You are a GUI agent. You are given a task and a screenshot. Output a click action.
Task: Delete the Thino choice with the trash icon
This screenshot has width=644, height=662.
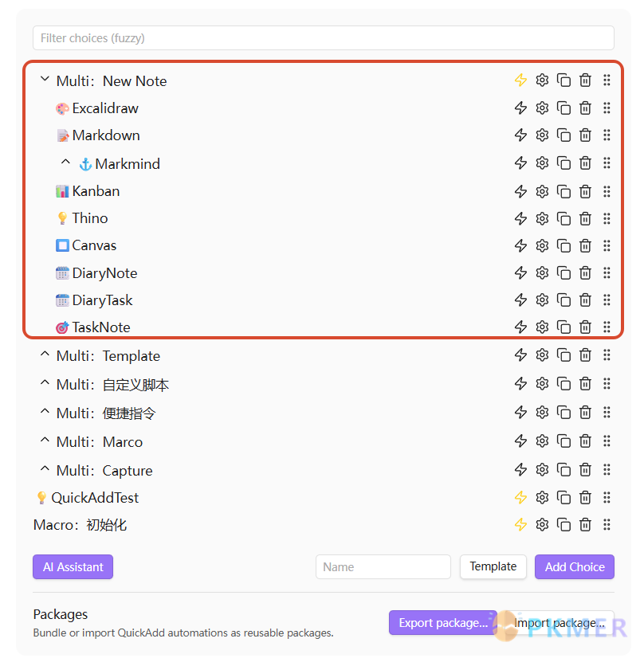click(x=585, y=218)
